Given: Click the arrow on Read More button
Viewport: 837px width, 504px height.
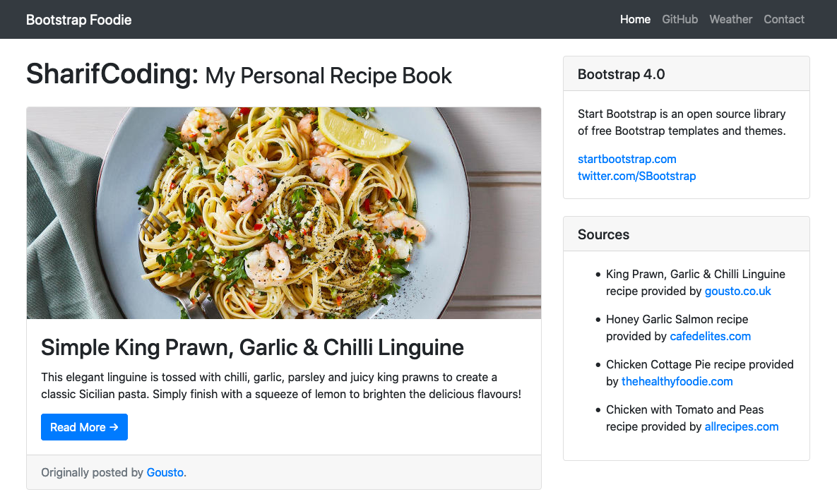Looking at the screenshot, I should coord(114,427).
